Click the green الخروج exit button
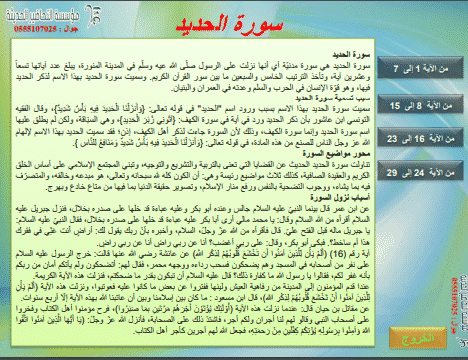The image size is (468, 360). tap(418, 338)
